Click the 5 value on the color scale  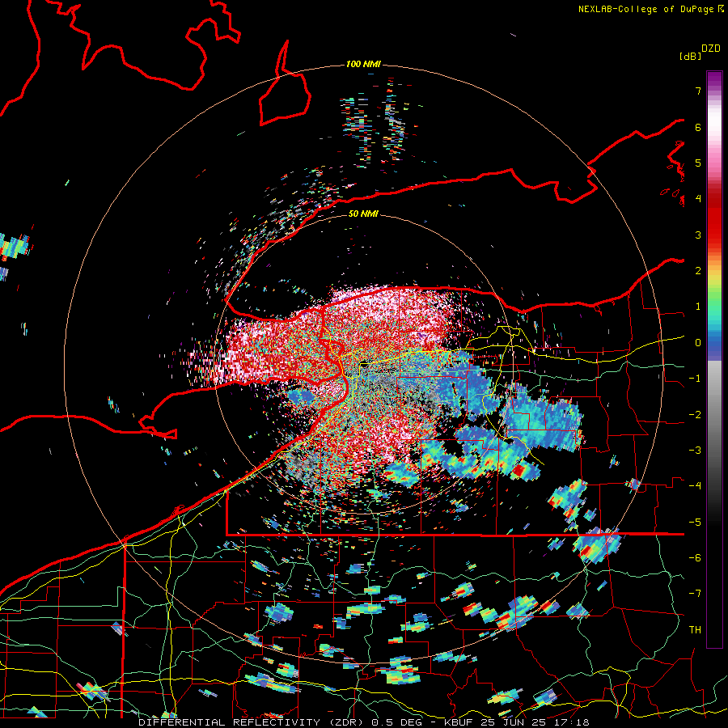click(x=698, y=163)
